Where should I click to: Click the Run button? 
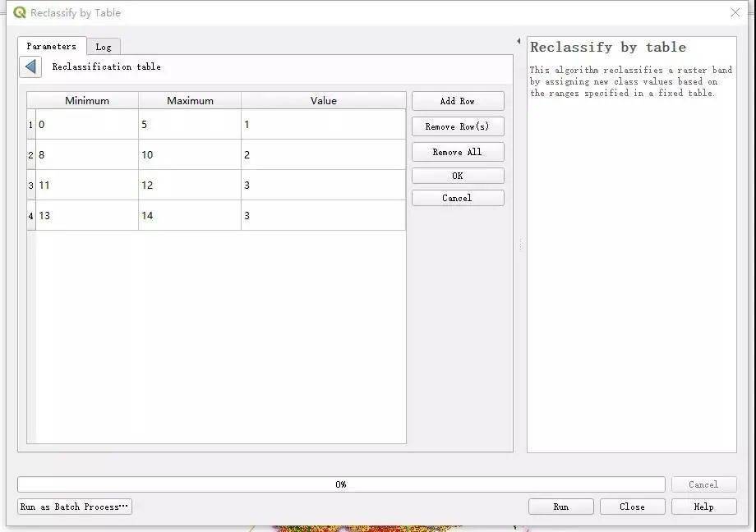pyautogui.click(x=560, y=506)
